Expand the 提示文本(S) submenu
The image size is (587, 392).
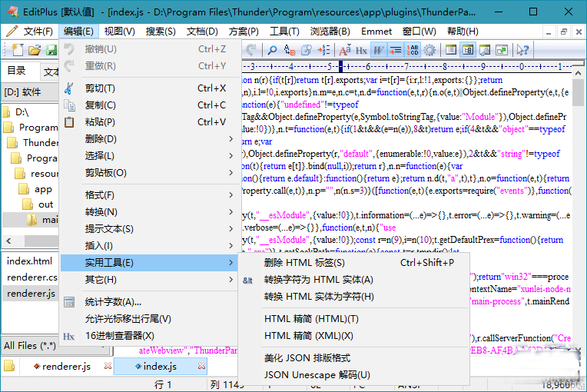pos(148,229)
